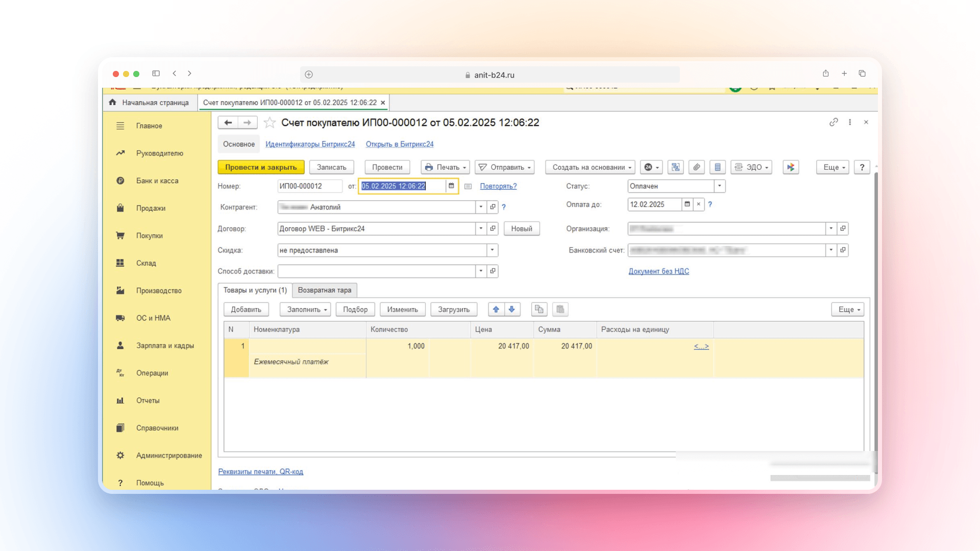Click the Номер input field
Viewport: 980px width, 551px height.
pyautogui.click(x=309, y=186)
